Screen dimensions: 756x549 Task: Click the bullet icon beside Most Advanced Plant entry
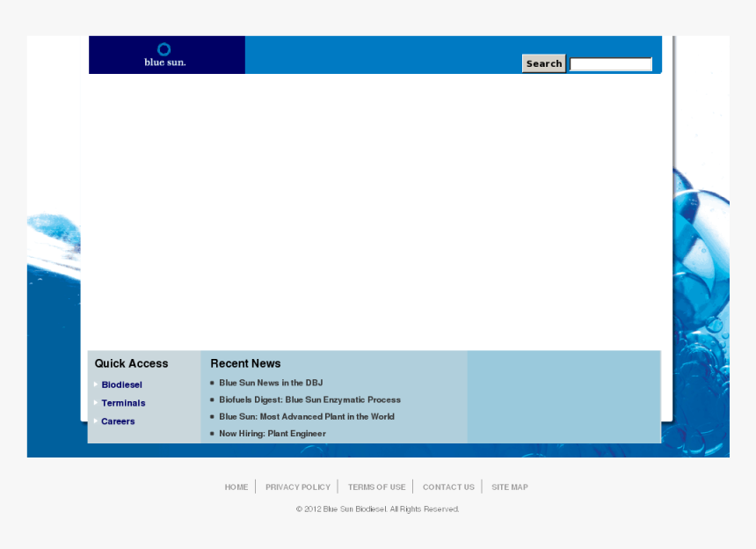211,416
